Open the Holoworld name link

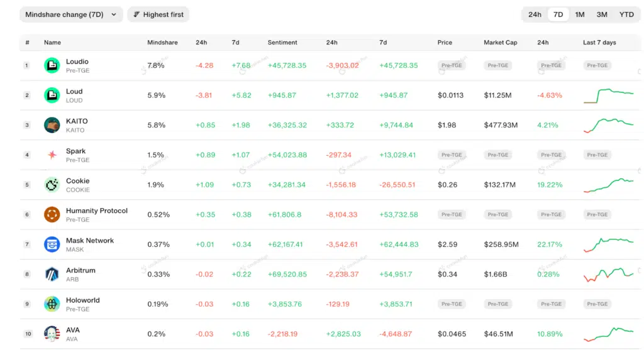[82, 300]
